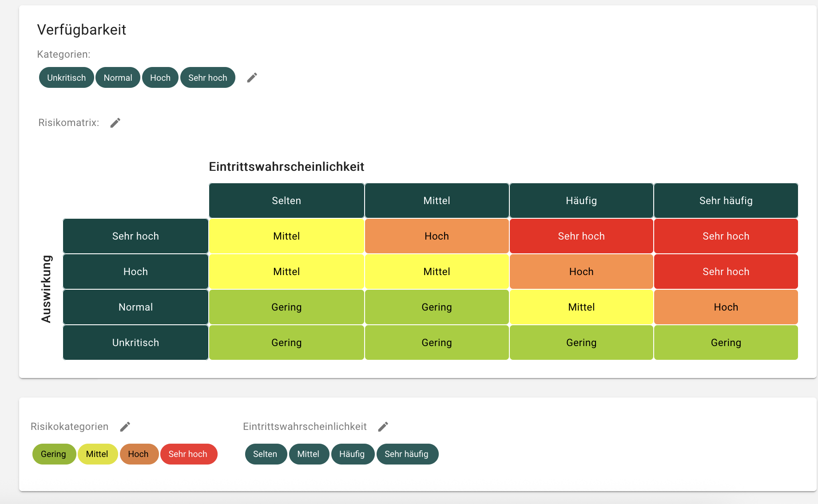Click the Häufig probability chip in bottom panel
The width and height of the screenshot is (818, 504).
(352, 454)
